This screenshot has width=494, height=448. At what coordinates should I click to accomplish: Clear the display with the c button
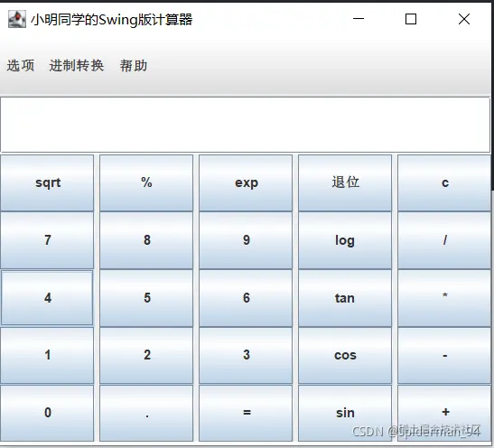(x=444, y=182)
